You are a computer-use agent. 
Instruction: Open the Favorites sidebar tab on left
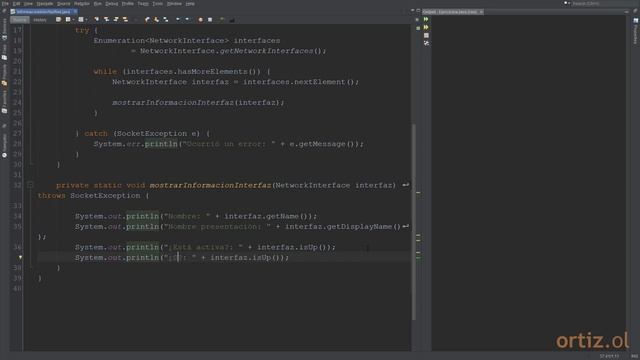pos(4,101)
